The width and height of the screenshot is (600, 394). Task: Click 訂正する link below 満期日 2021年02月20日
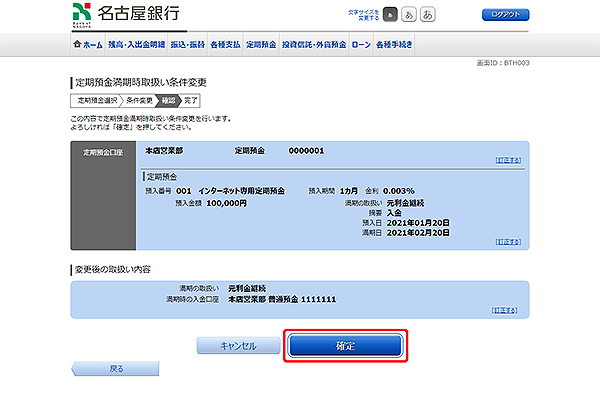click(508, 242)
